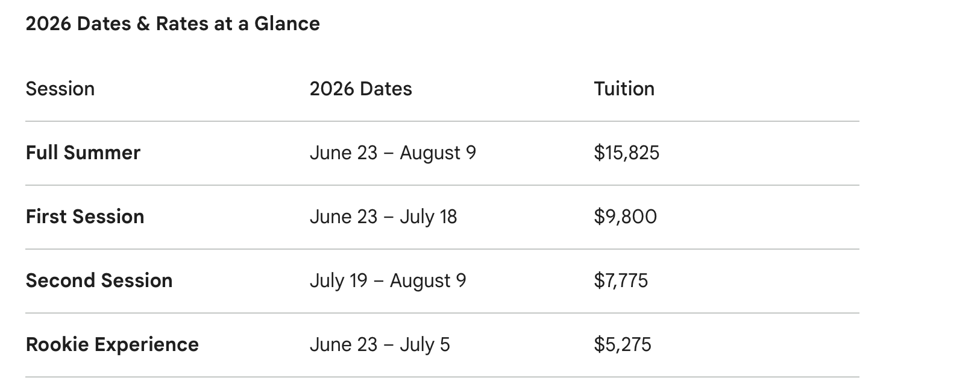980x386 pixels.
Task: Click the "June 23 – July 18" date range
Action: pos(383,217)
